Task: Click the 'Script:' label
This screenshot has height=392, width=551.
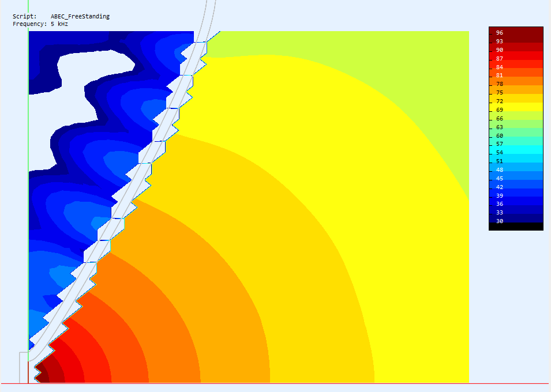Action: click(x=25, y=16)
